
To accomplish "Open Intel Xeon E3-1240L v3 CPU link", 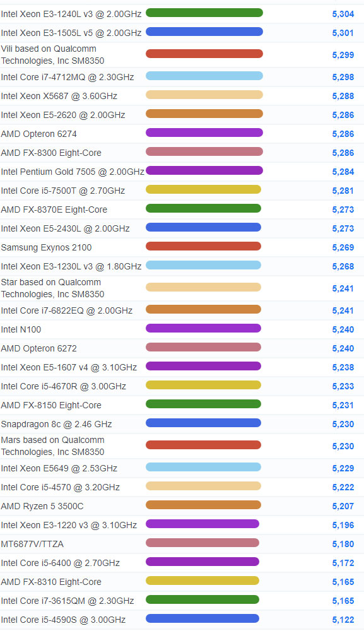I will pyautogui.click(x=71, y=14).
